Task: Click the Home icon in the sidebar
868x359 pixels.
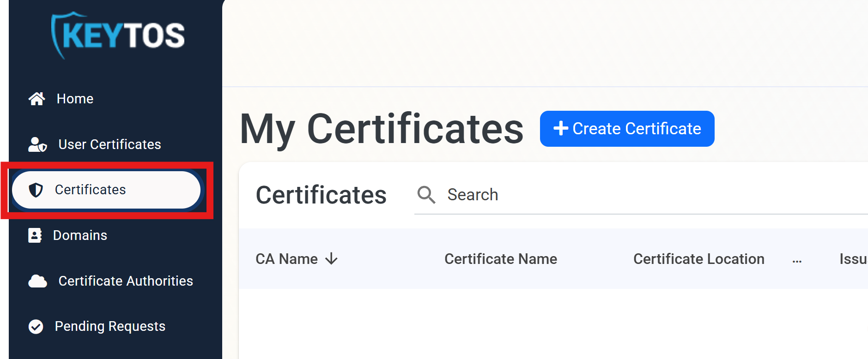Action: click(36, 98)
